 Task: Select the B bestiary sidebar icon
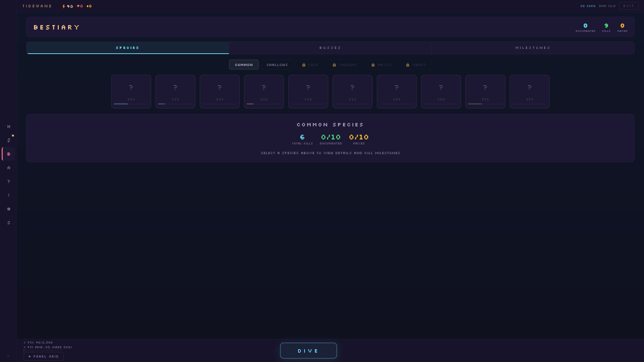pyautogui.click(x=9, y=154)
